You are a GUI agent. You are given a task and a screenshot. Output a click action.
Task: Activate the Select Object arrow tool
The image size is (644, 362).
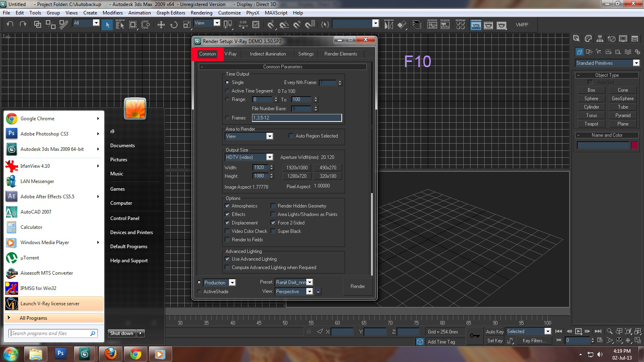(x=107, y=25)
